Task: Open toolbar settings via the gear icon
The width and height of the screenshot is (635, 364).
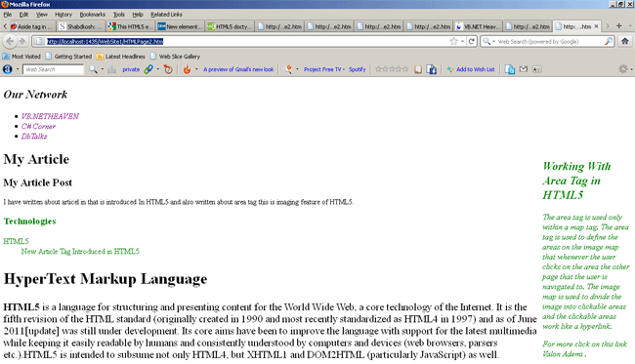Action: coord(623,69)
